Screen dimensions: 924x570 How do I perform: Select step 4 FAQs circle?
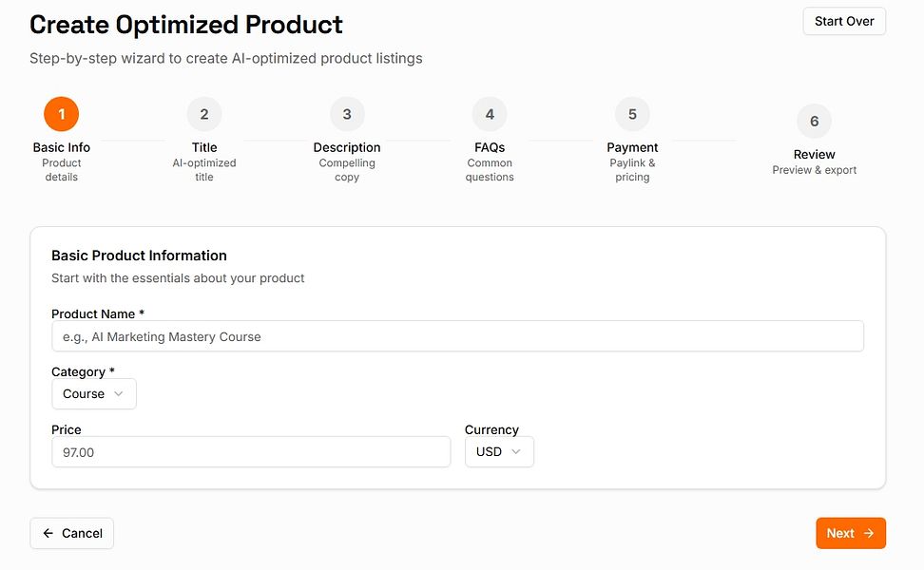coord(490,114)
